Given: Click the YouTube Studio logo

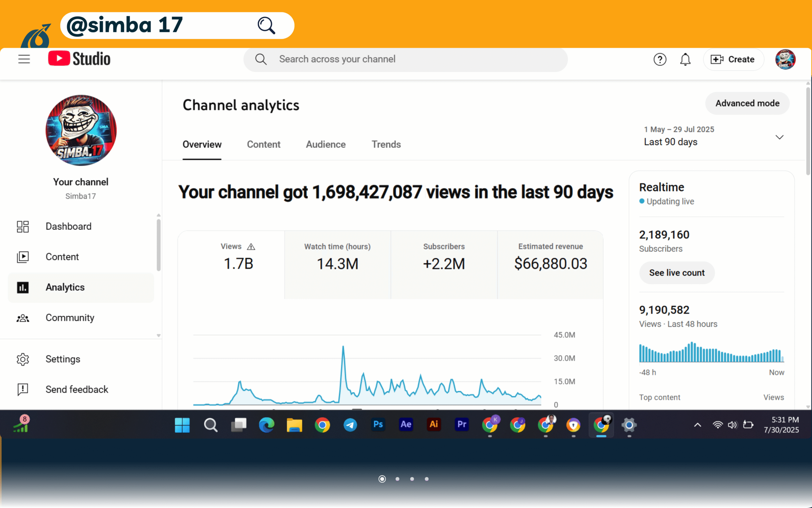Looking at the screenshot, I should point(79,59).
